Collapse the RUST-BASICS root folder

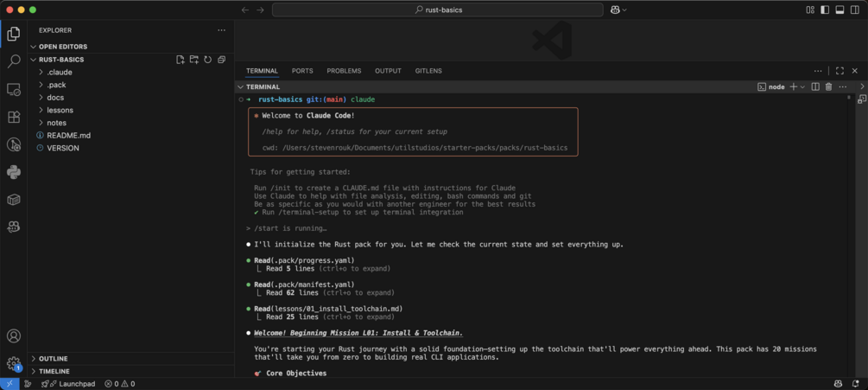click(61, 60)
